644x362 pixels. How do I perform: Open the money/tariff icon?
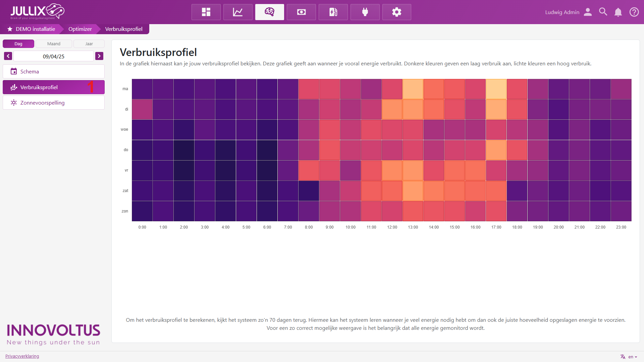click(x=301, y=12)
